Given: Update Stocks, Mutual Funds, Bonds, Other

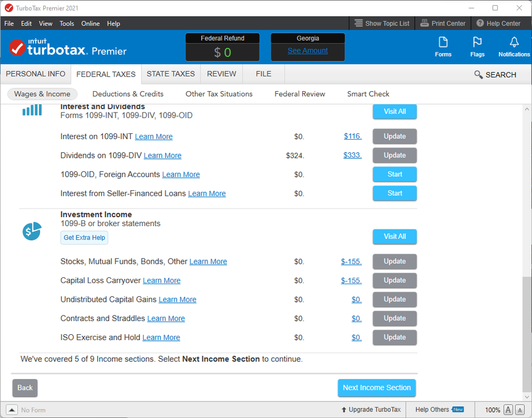Looking at the screenshot, I should coord(395,261).
